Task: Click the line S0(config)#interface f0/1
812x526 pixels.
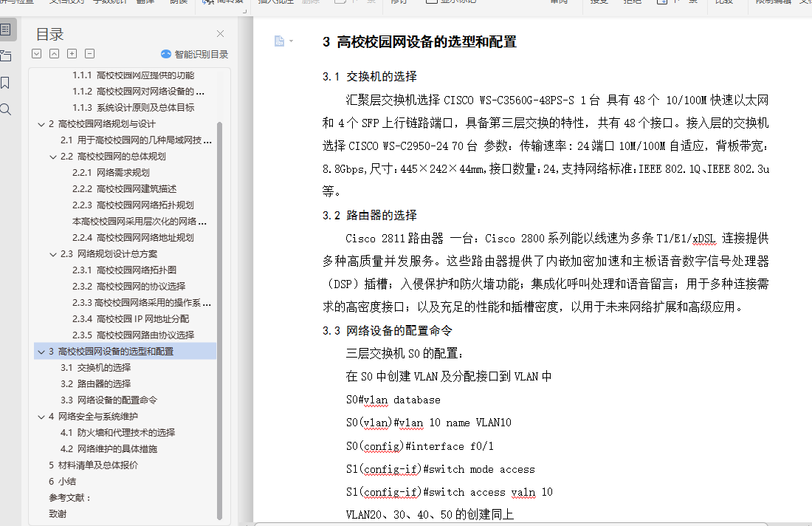Action: [x=419, y=445]
